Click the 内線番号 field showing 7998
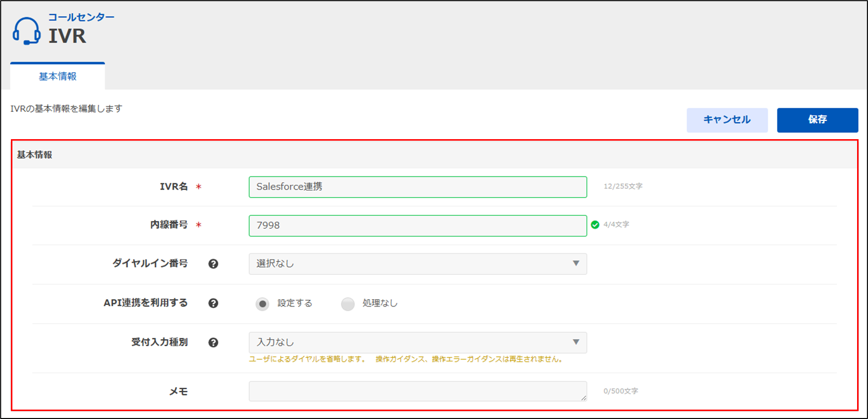Image resolution: width=868 pixels, height=419 pixels. [x=417, y=225]
